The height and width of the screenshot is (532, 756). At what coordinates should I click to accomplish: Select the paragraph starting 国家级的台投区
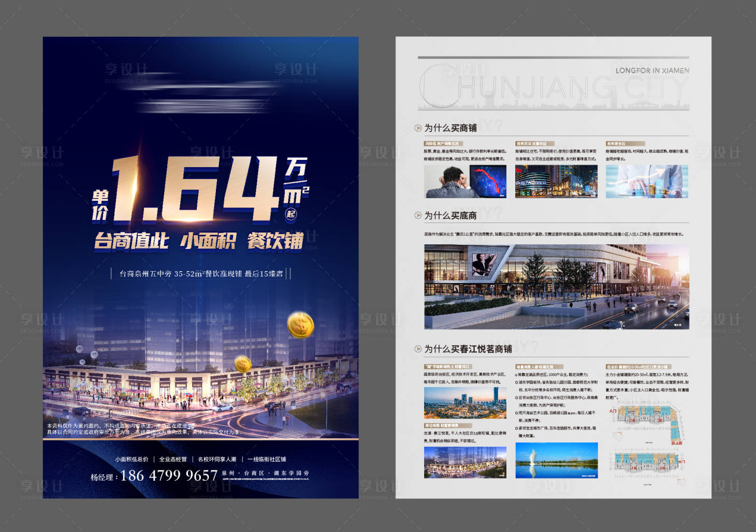(x=465, y=378)
